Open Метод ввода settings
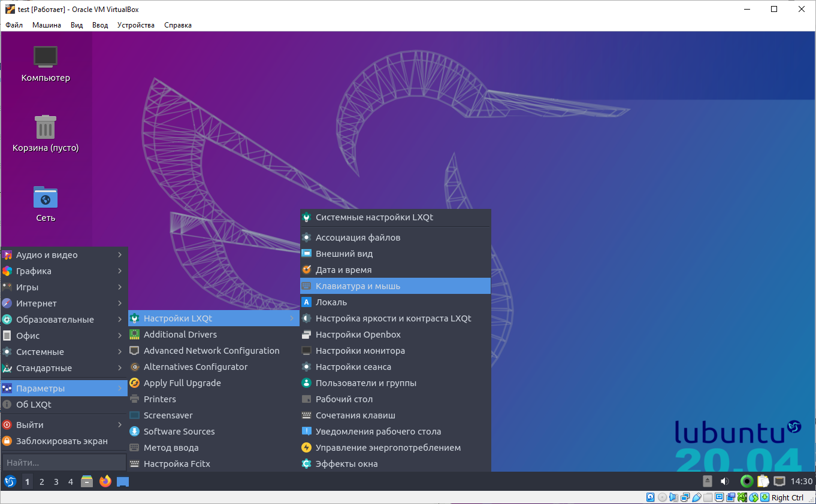 pos(214,448)
